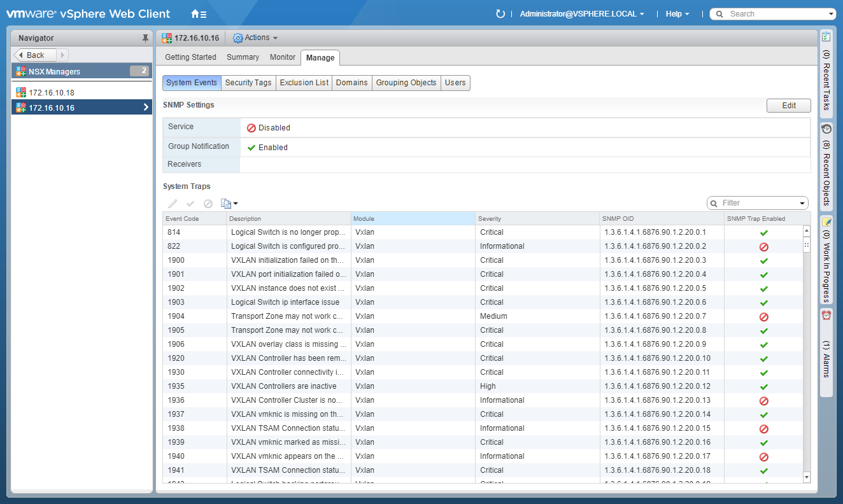
Task: Click the pencil edit trap icon
Action: [173, 204]
